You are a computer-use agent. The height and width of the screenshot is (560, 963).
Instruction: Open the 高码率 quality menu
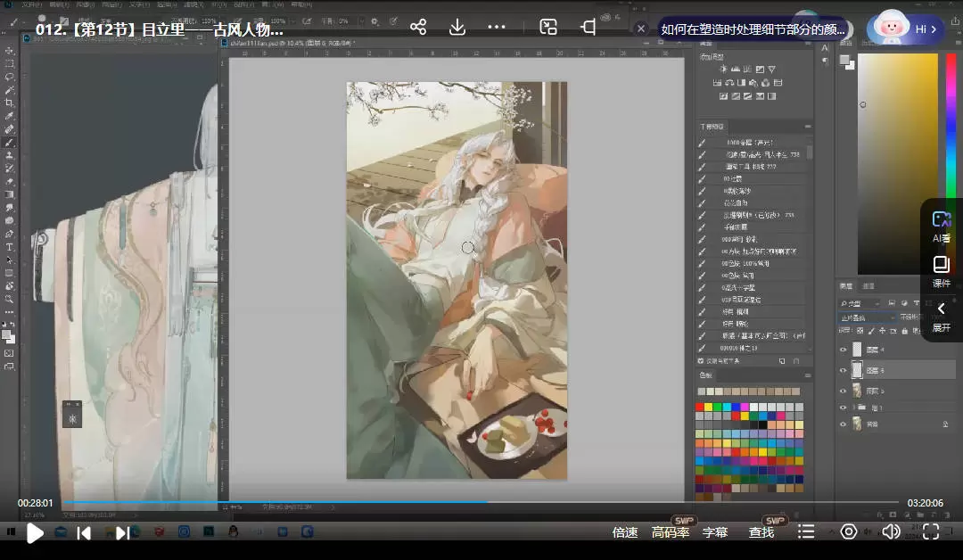pyautogui.click(x=670, y=532)
